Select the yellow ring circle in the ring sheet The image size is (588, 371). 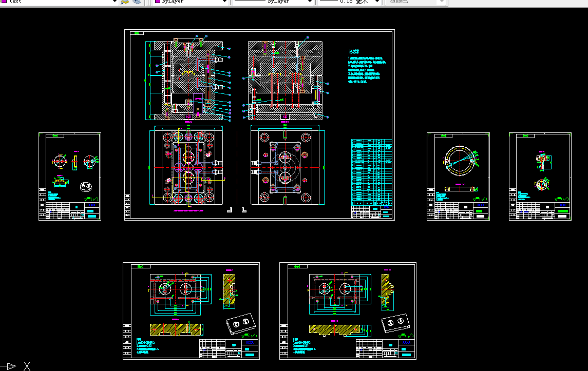460,161
